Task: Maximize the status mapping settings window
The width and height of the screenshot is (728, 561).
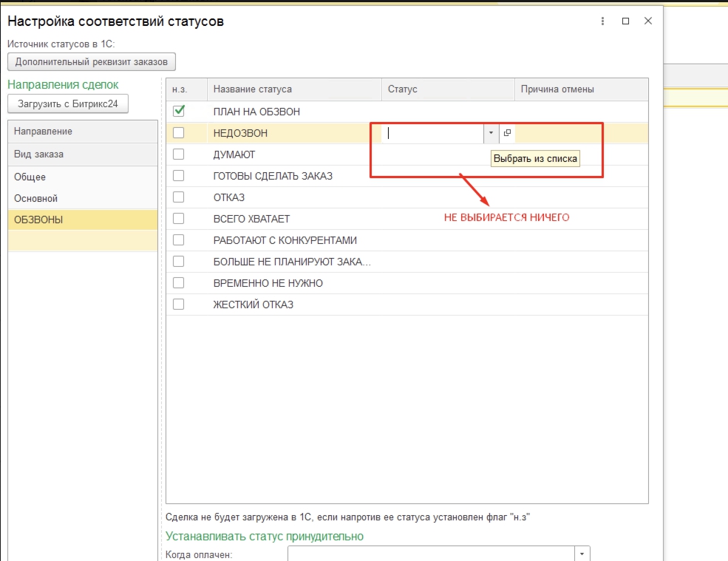Action: coord(625,21)
